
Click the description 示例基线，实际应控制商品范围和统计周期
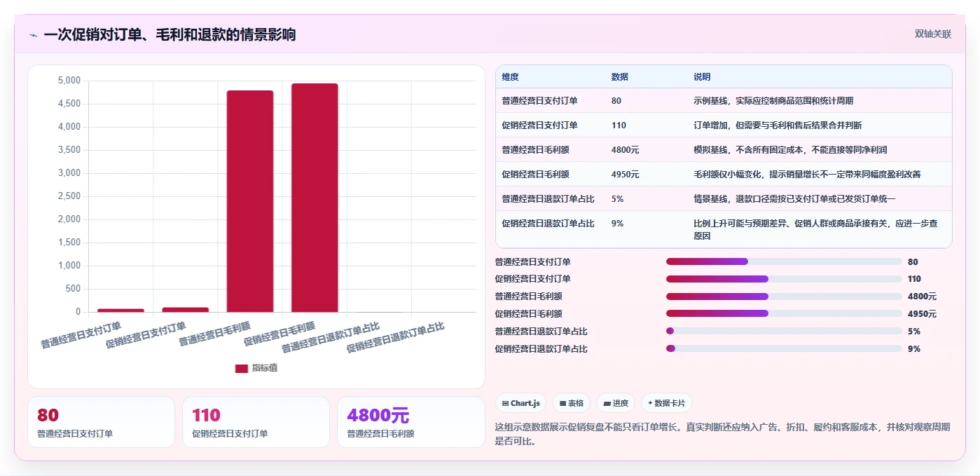pos(773,101)
